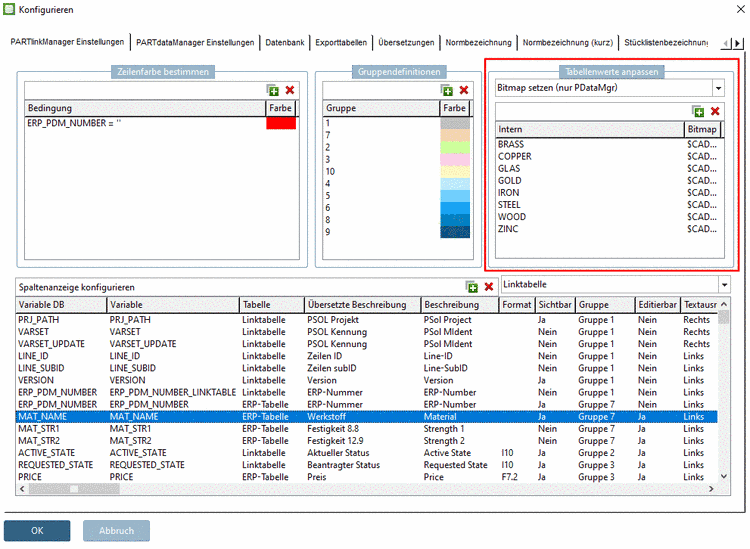Add a new row color condition
The image size is (750, 549).
tap(274, 90)
